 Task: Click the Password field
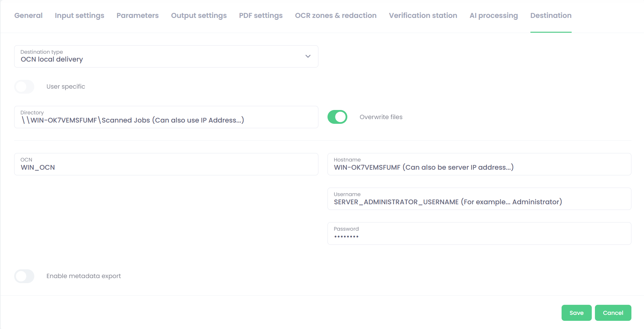[x=479, y=233]
